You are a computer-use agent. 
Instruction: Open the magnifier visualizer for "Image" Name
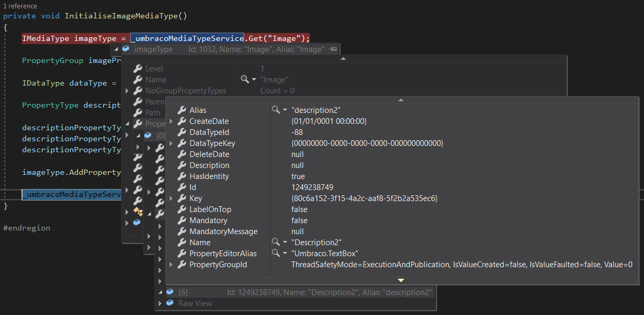coord(245,80)
